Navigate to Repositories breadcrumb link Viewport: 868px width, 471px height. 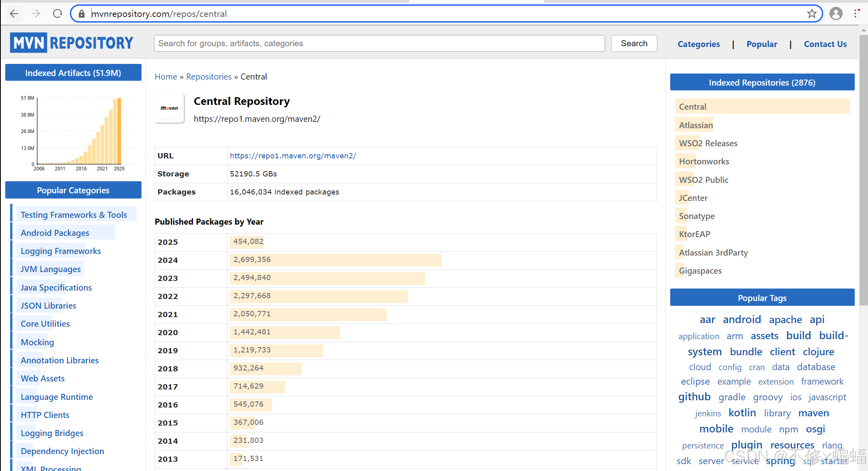[209, 77]
